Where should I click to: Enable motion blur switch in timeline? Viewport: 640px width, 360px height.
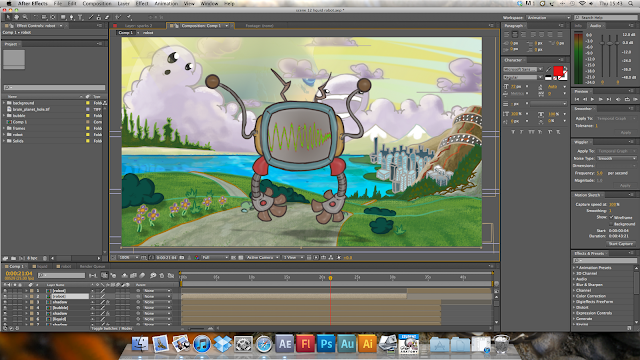tap(142, 276)
